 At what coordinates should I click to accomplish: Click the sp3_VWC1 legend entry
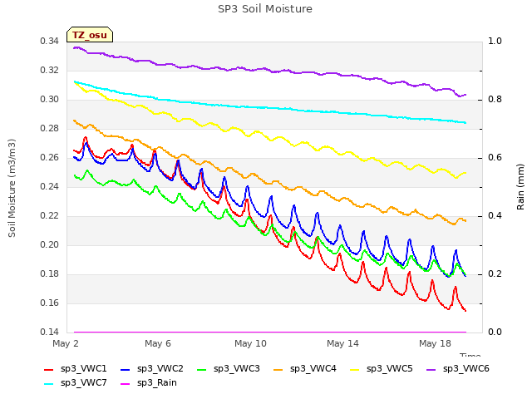76,369
